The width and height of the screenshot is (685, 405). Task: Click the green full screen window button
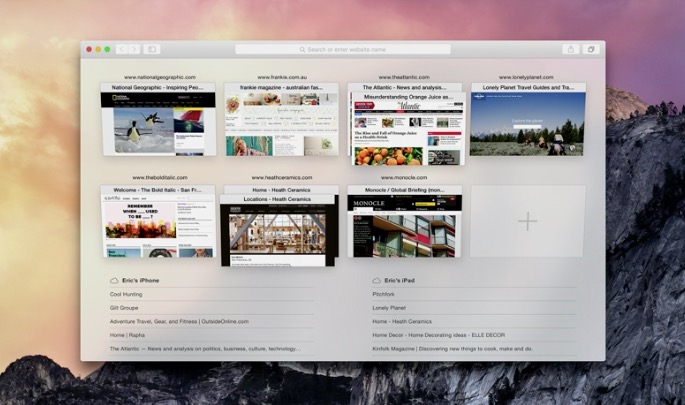(x=107, y=49)
